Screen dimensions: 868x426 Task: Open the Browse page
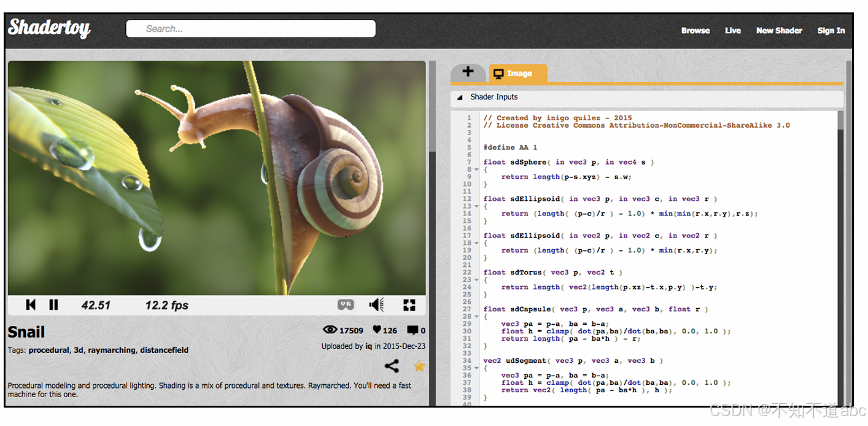(696, 31)
